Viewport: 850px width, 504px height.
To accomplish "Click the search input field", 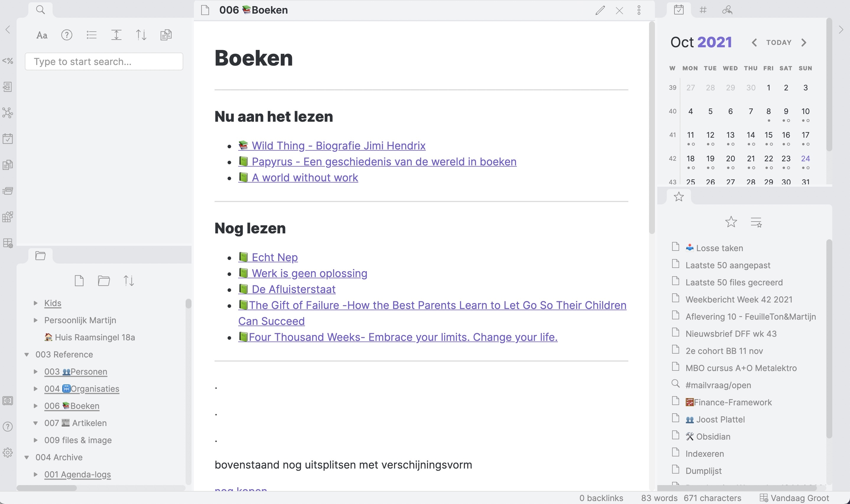I will point(104,61).
